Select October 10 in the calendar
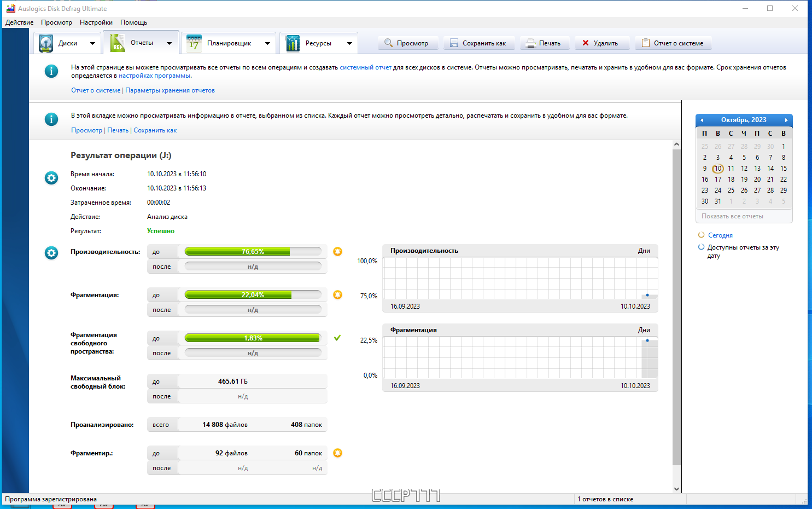Image resolution: width=812 pixels, height=509 pixels. point(718,169)
